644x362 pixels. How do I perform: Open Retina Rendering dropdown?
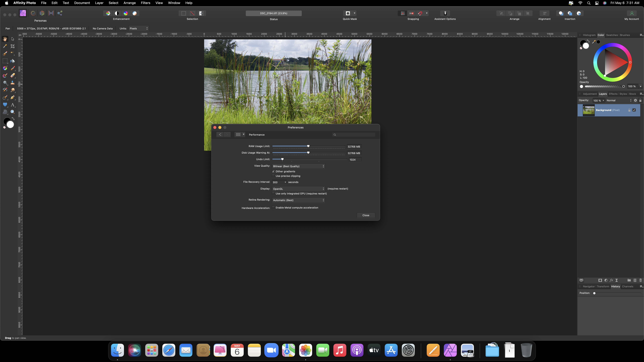point(298,200)
